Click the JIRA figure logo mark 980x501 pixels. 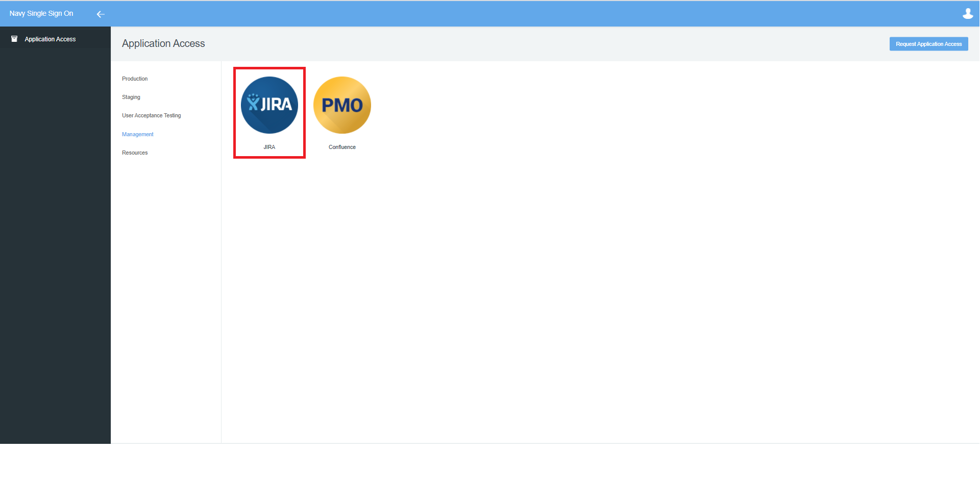pos(253,103)
